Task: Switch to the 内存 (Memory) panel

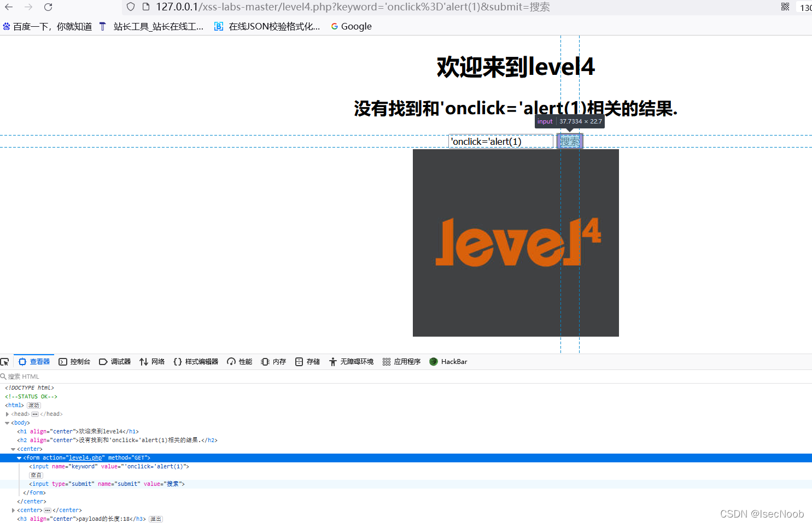Action: tap(273, 361)
